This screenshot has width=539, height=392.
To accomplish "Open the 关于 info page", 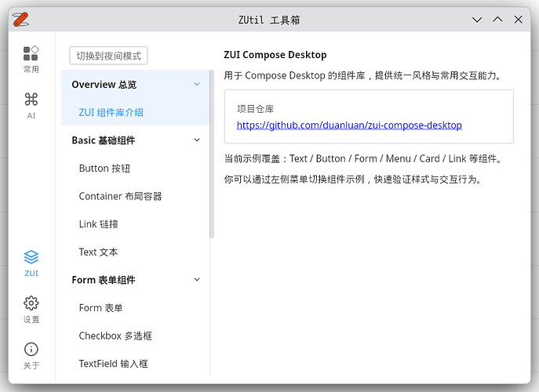I will (31, 356).
